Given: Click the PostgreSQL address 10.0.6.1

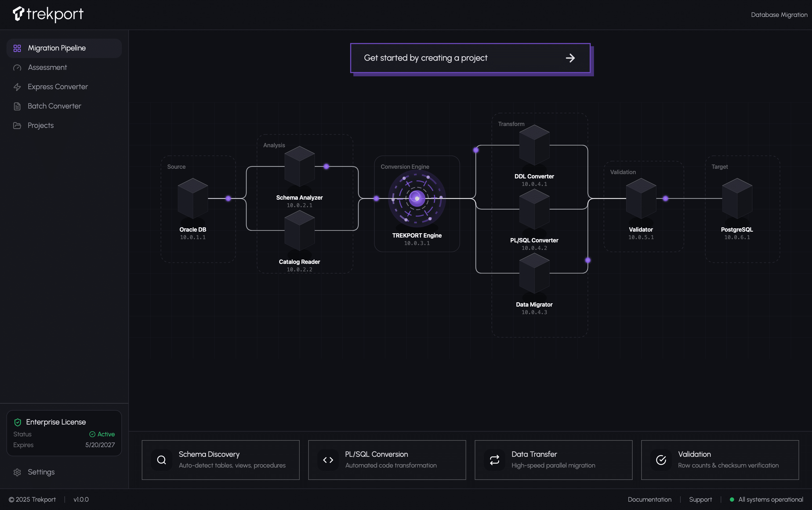Looking at the screenshot, I should [737, 237].
